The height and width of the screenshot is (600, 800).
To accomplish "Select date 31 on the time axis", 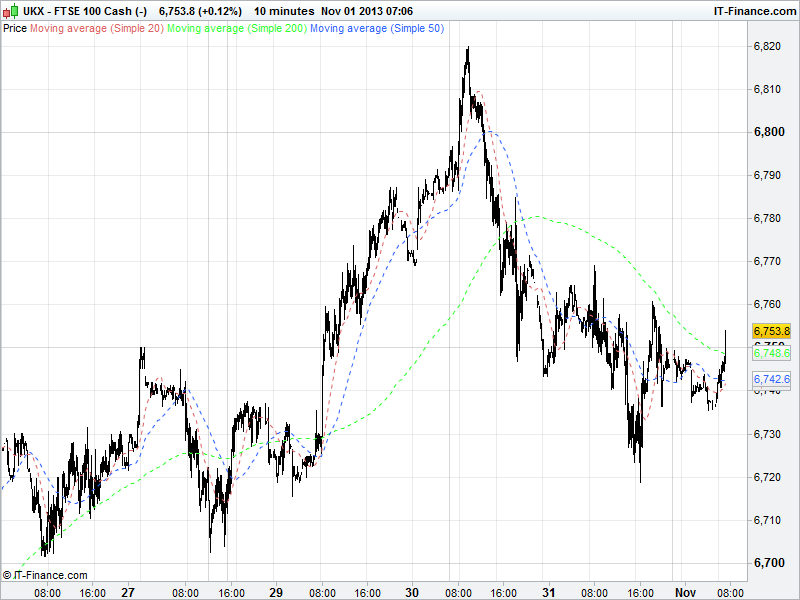I will 548,592.
